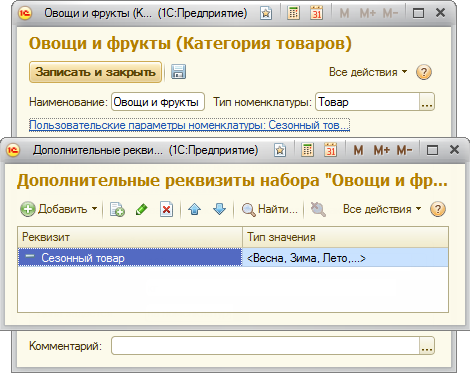This screenshot has width=470, height=373.
Task: Expand Все действия in upper window
Action: (x=368, y=72)
